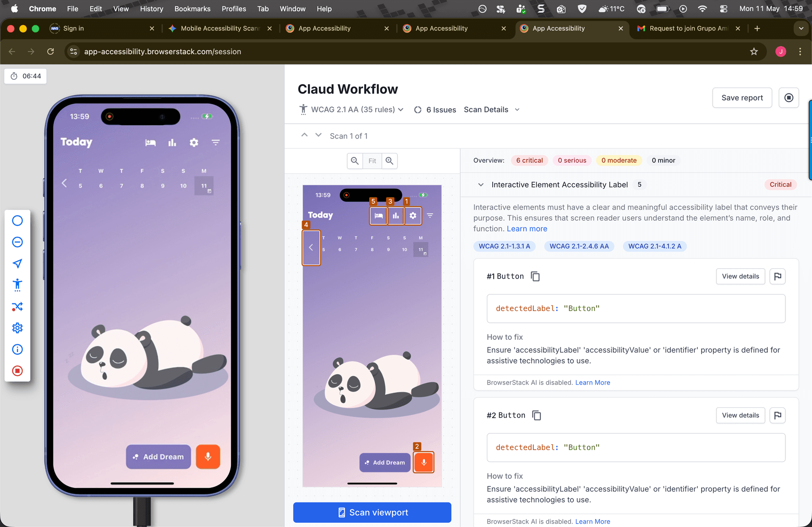Screen dimensions: 812x527
Task: Open the location arrow tool in device toolbar
Action: point(17,264)
